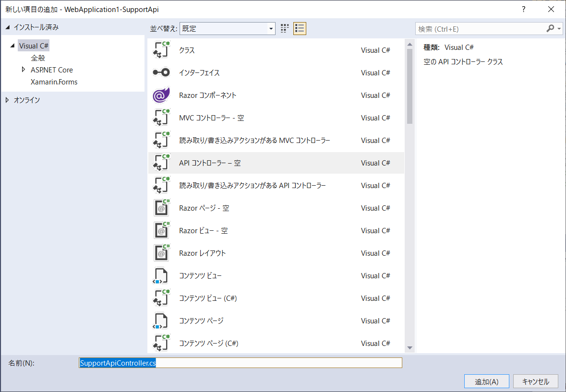Click the search magnifier icon
This screenshot has width=566, height=392.
coord(550,28)
